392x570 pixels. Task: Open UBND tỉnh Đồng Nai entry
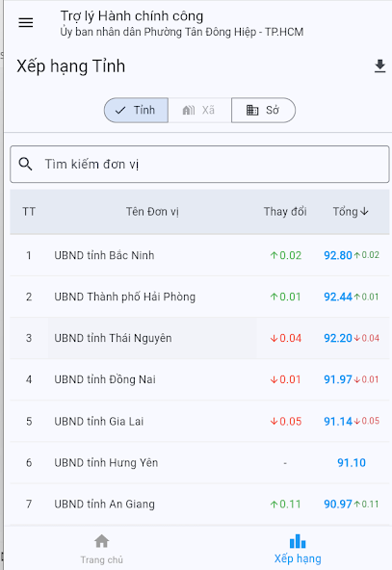click(199, 379)
